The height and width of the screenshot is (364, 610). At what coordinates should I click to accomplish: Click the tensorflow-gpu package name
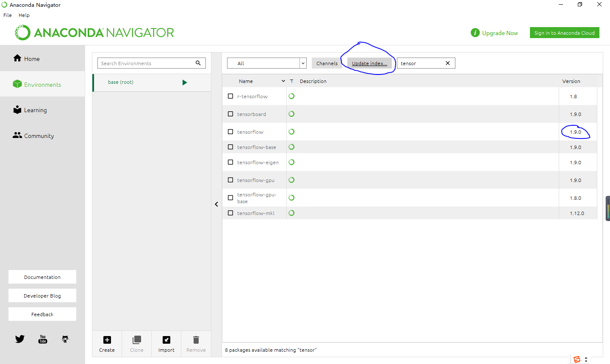(x=256, y=180)
